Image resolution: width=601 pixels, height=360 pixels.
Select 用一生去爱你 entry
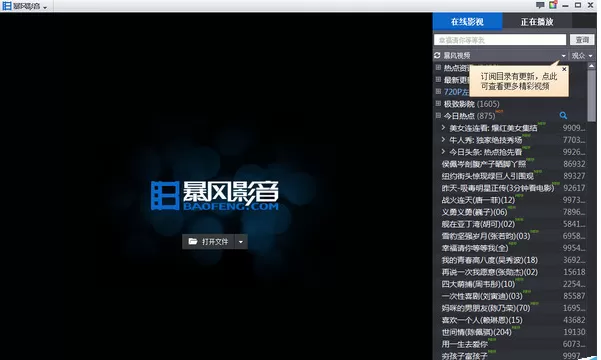coord(513,344)
